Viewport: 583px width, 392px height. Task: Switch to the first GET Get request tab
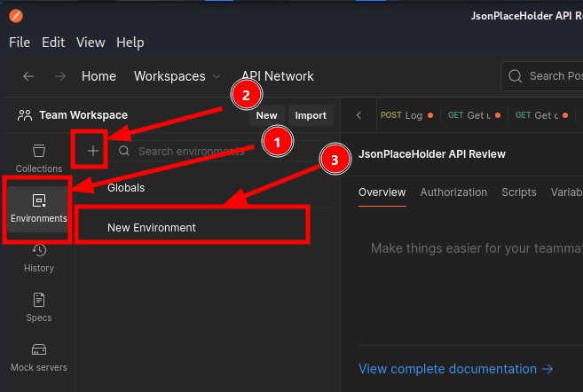pos(474,115)
